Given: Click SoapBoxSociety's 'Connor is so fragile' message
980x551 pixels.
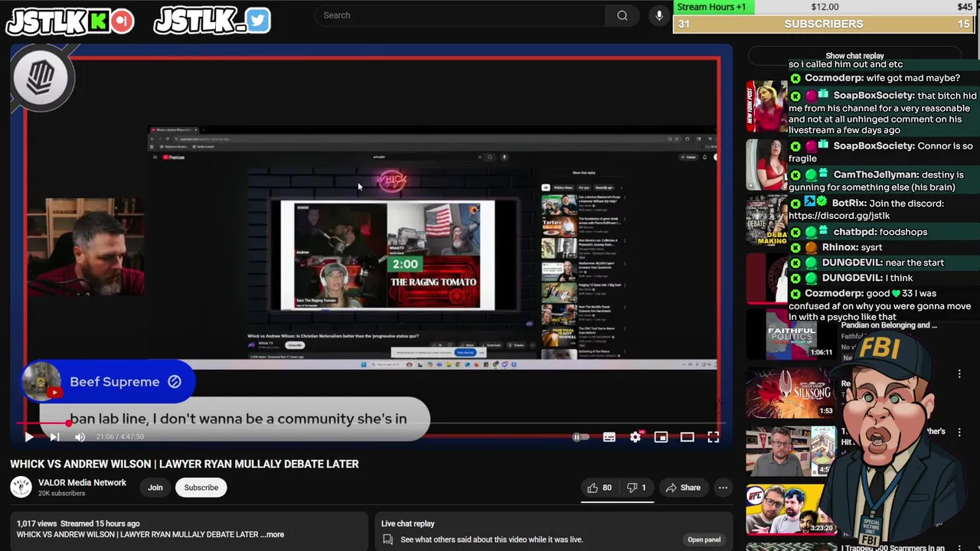Looking at the screenshot, I should click(882, 152).
